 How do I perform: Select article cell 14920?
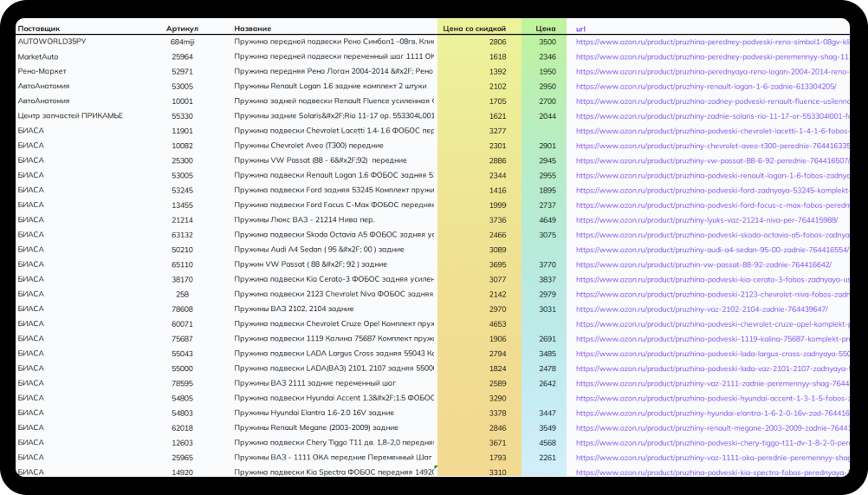[x=182, y=472]
